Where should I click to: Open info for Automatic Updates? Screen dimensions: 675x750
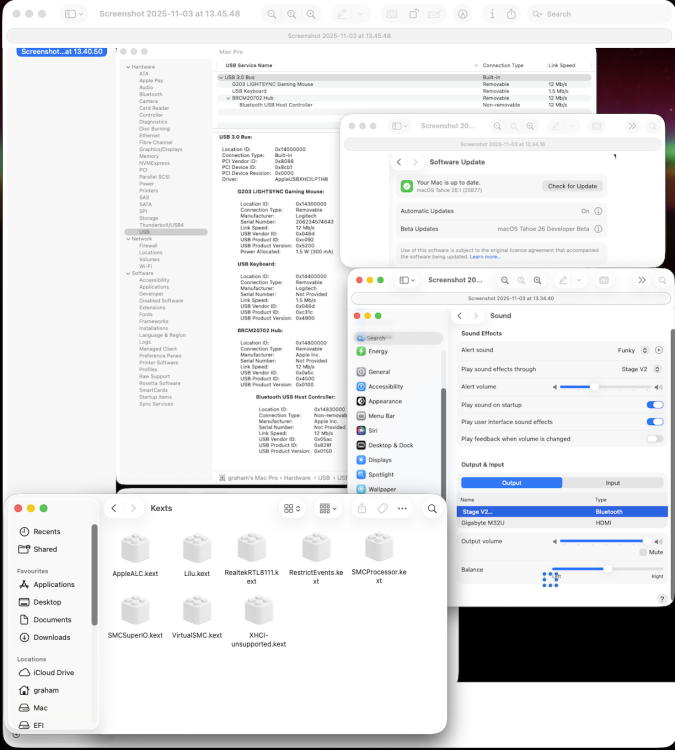[x=598, y=211]
